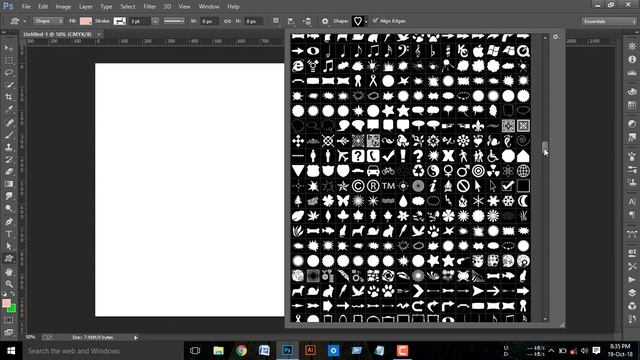Select the Eraser tool
640x360 pixels.
pyautogui.click(x=9, y=171)
